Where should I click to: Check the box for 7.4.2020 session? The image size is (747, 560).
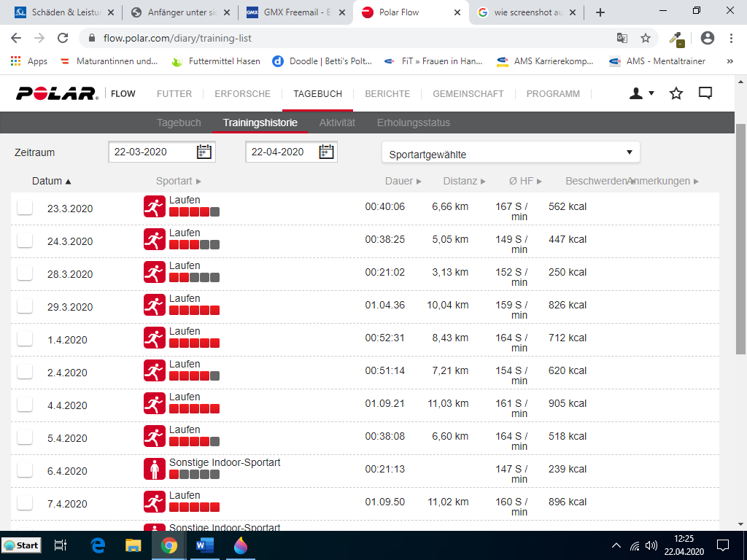pyautogui.click(x=25, y=503)
